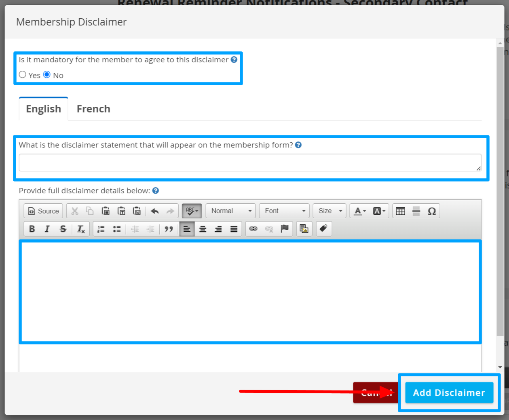Switch to the English tab
Image resolution: width=509 pixels, height=420 pixels.
click(44, 109)
